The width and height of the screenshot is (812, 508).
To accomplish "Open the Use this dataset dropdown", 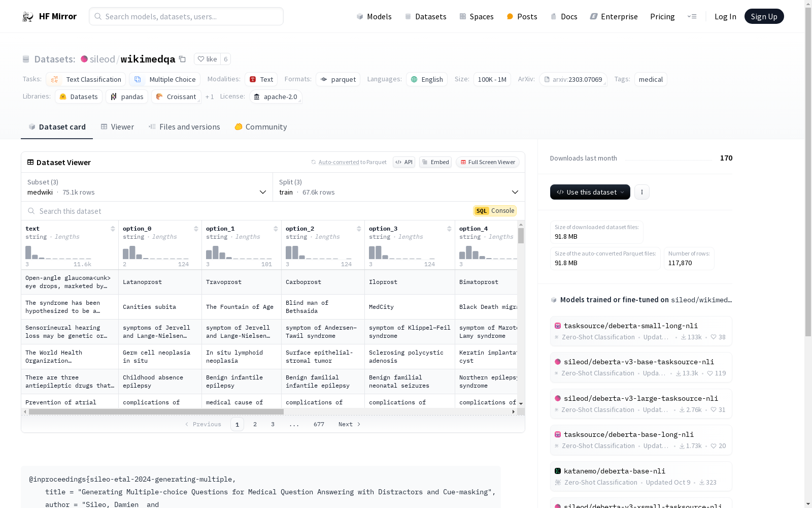I will click(x=590, y=192).
